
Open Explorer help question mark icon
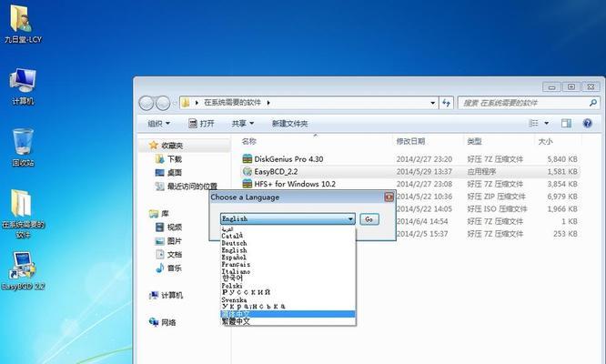(x=587, y=123)
